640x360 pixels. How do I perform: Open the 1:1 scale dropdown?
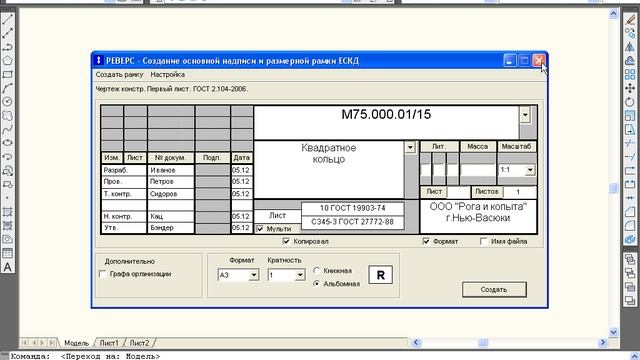(530, 170)
